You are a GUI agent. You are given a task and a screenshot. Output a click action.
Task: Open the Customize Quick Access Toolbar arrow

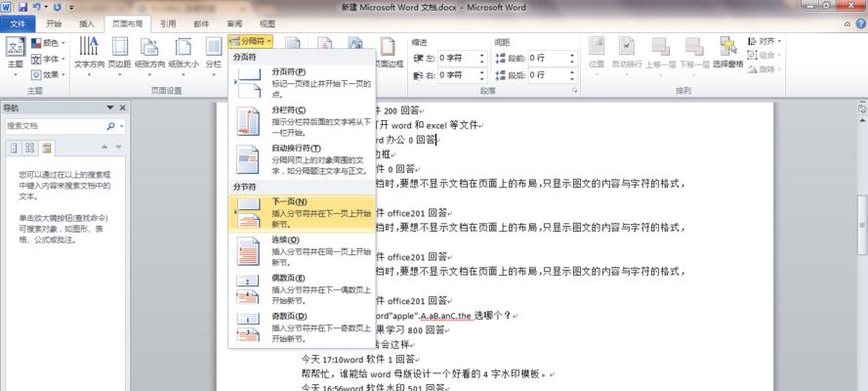click(72, 8)
